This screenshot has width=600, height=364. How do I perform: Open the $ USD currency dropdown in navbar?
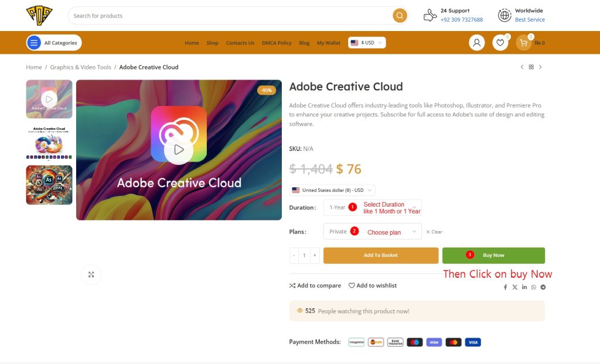point(367,43)
